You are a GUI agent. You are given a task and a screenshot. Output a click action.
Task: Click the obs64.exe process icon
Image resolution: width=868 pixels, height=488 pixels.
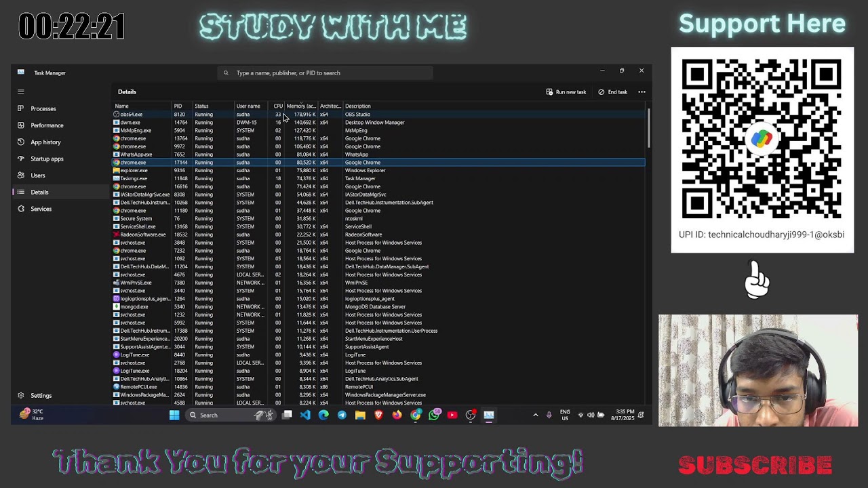(117, 115)
